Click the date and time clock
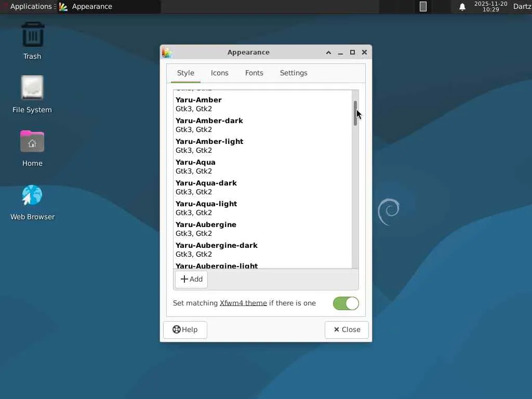The width and height of the screenshot is (532, 399). [x=490, y=6]
